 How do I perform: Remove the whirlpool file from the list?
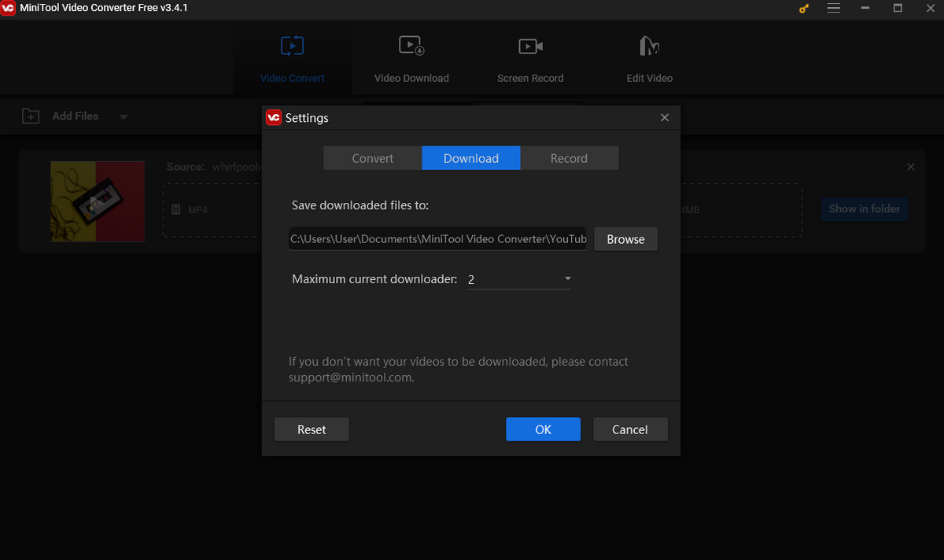pos(911,167)
